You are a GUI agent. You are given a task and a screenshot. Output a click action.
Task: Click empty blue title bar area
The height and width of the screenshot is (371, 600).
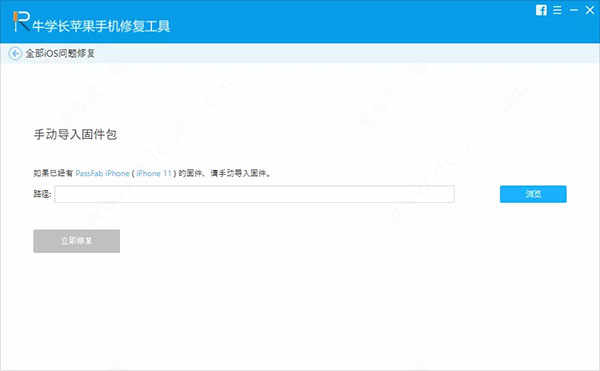(344, 21)
